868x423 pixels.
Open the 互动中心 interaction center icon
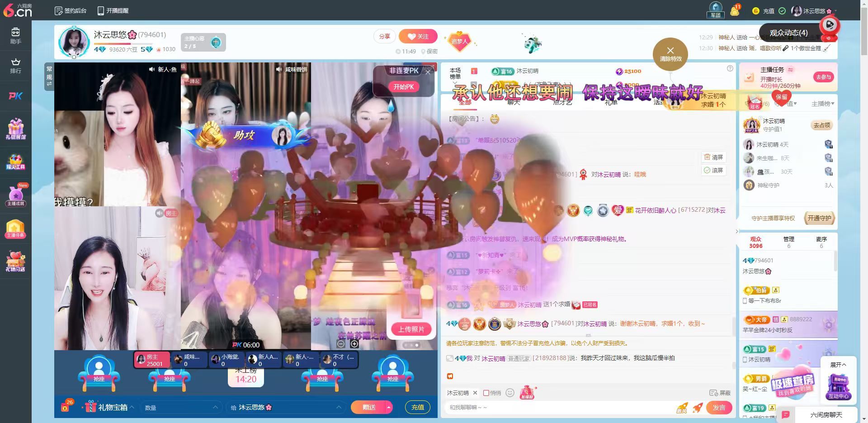[839, 387]
